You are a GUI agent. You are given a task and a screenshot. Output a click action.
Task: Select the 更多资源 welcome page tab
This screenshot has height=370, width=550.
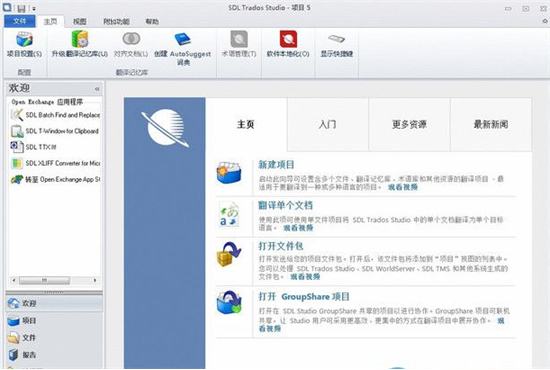(x=409, y=124)
